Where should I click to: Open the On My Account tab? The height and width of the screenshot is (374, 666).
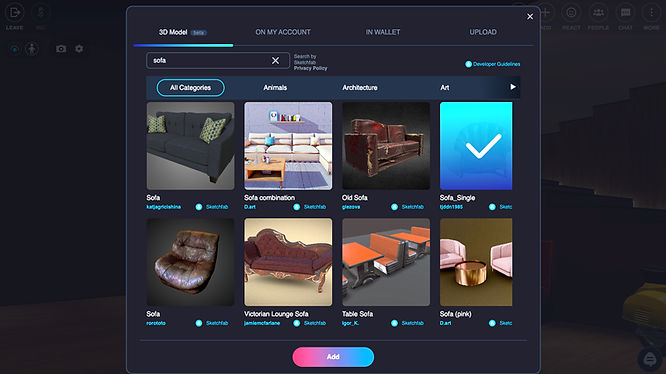tap(283, 32)
